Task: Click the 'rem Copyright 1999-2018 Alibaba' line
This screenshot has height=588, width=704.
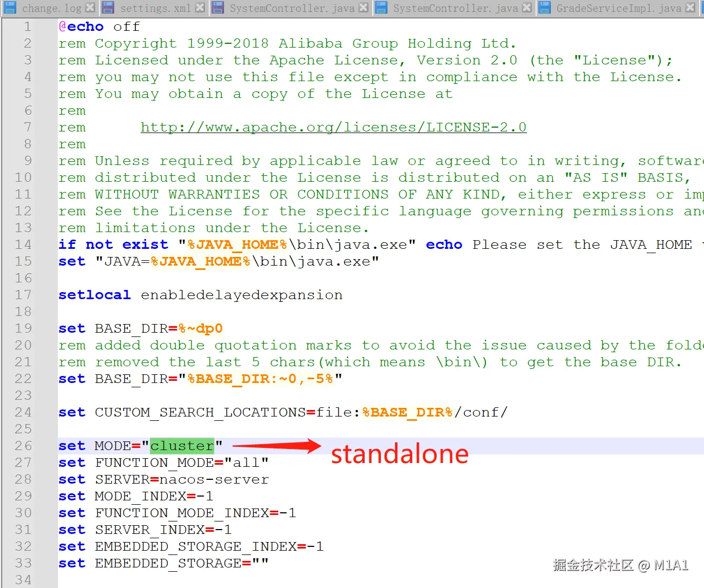Action: (x=287, y=43)
